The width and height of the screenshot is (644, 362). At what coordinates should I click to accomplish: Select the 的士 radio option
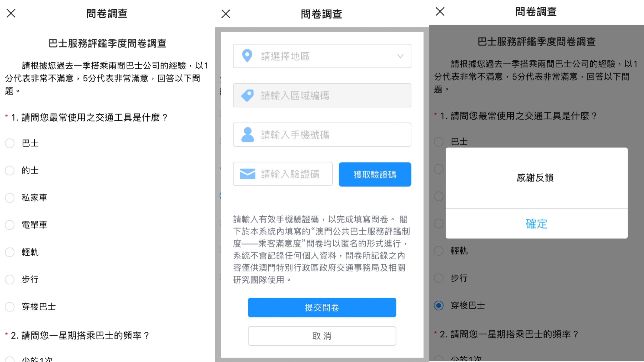(x=10, y=170)
